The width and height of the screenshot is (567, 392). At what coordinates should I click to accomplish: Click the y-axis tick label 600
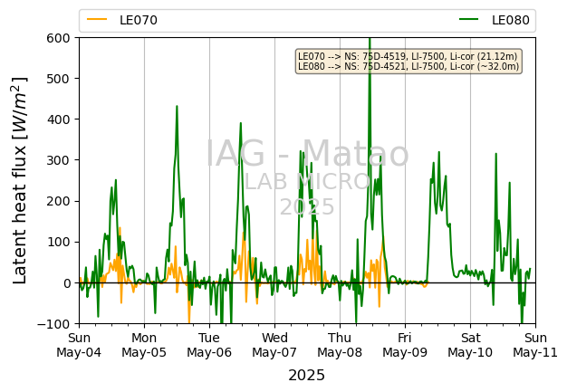pos(58,38)
